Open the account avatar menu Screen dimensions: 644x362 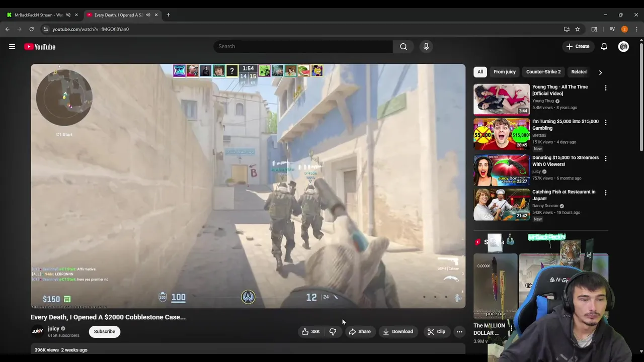[623, 47]
